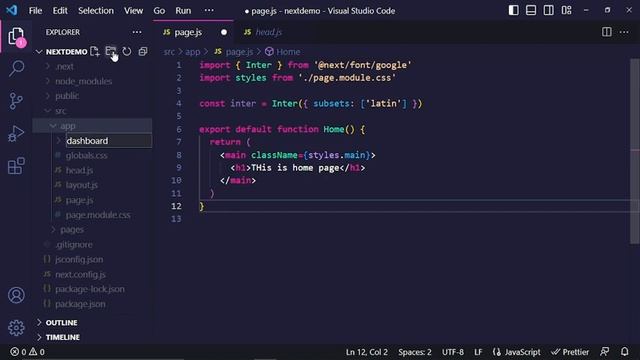Click src in the breadcrumb
This screenshot has height=360, width=640.
click(x=169, y=52)
